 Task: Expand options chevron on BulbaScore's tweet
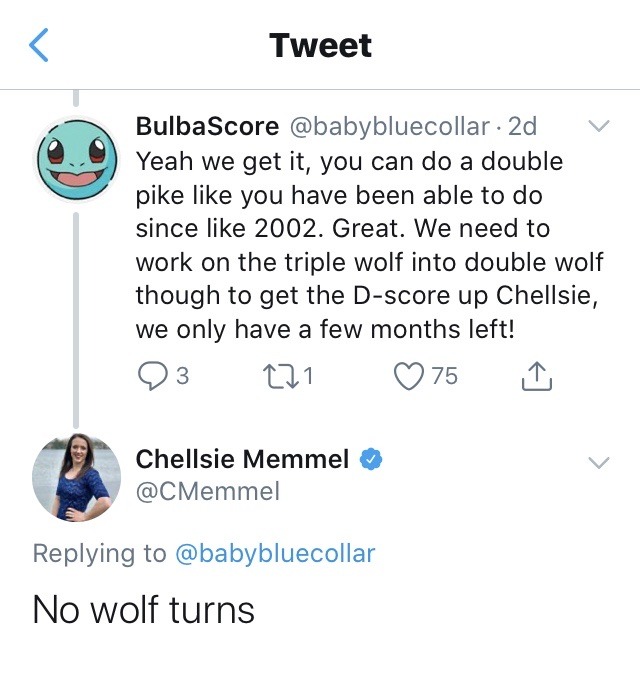pos(598,127)
